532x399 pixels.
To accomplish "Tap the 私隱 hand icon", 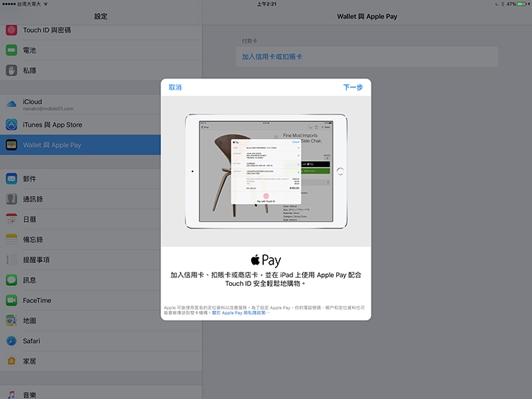I will pyautogui.click(x=12, y=71).
